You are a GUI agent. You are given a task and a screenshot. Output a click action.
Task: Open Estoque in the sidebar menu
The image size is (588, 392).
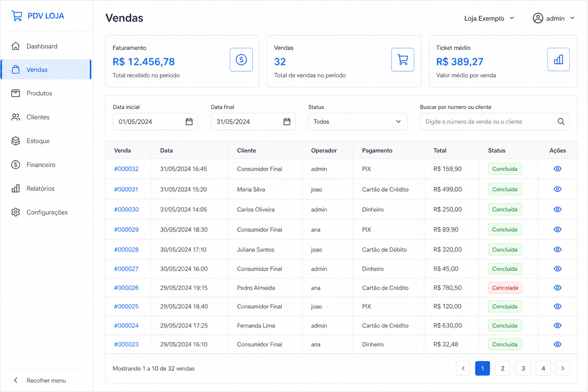46,141
